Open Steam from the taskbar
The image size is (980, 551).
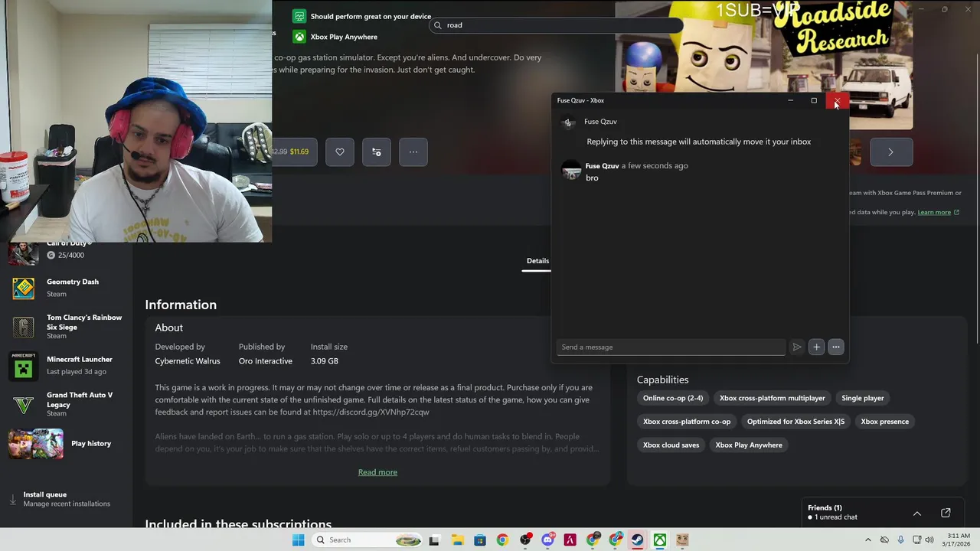[x=637, y=540]
